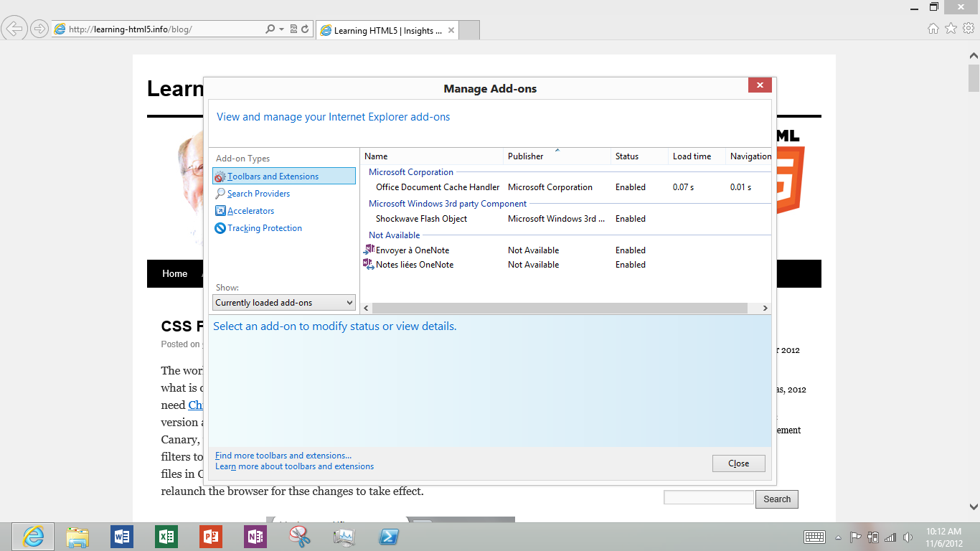
Task: Open the Snipping Tool from the taskbar
Action: click(300, 537)
